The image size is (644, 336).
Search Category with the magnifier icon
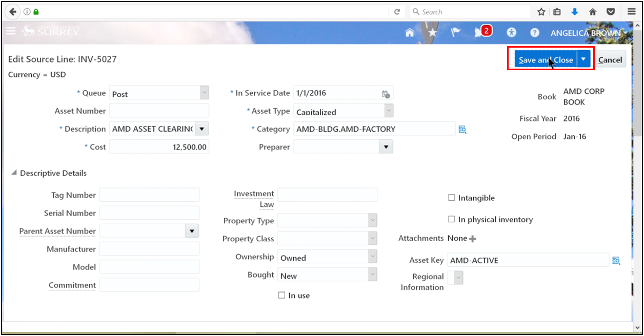[462, 130]
